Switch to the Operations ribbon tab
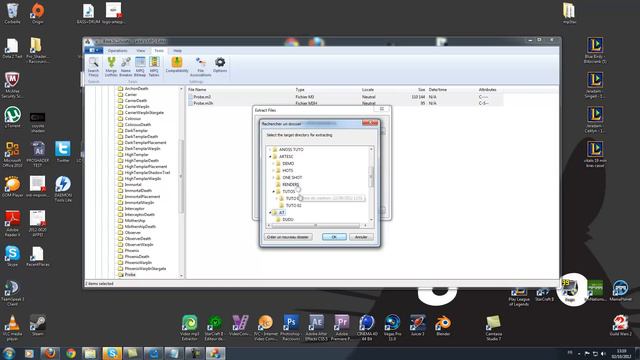This screenshot has width=640, height=360. (118, 51)
